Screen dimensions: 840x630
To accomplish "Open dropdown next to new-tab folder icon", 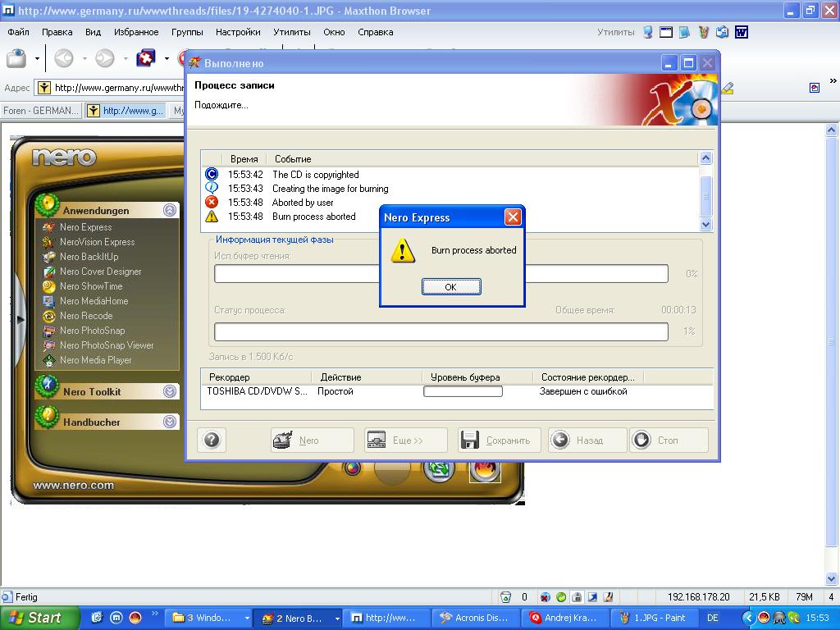I will pos(37,58).
